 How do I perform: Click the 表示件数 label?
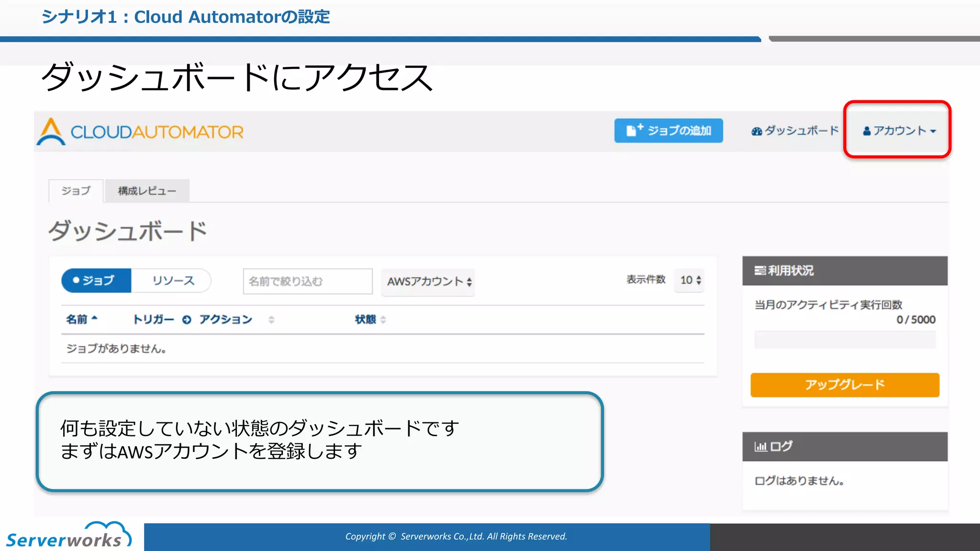[646, 279]
